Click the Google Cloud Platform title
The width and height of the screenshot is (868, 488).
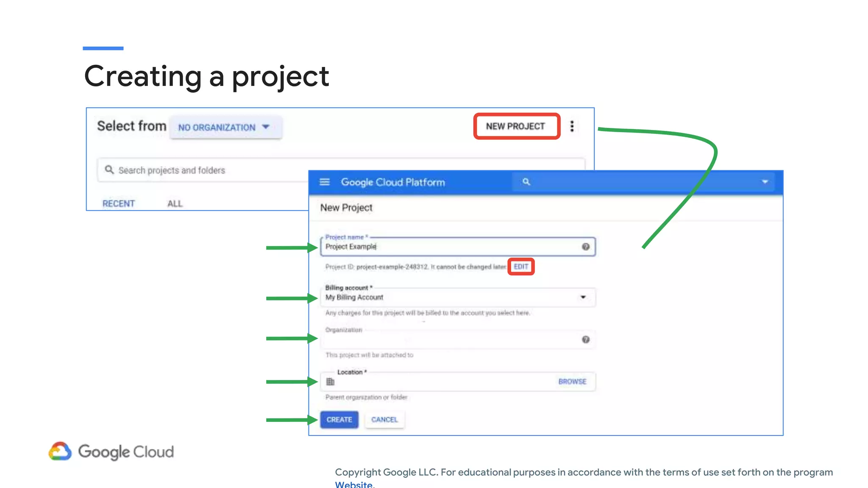(393, 182)
